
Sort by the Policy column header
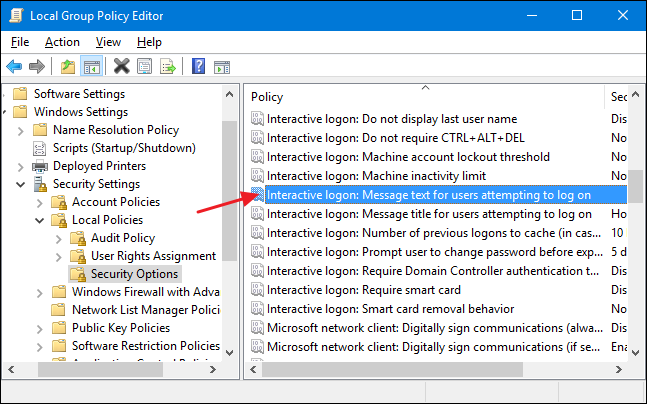point(420,97)
